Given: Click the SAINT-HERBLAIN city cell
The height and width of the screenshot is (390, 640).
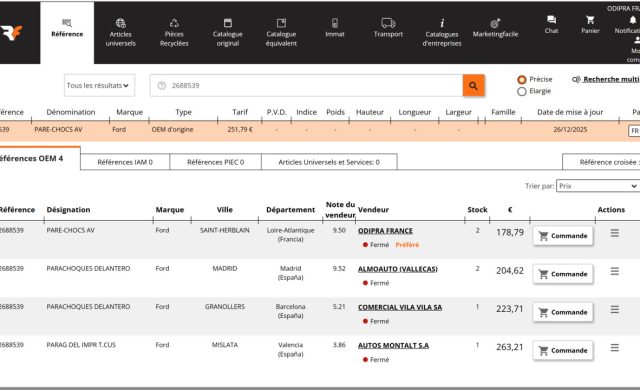Looking at the screenshot, I should [224, 230].
